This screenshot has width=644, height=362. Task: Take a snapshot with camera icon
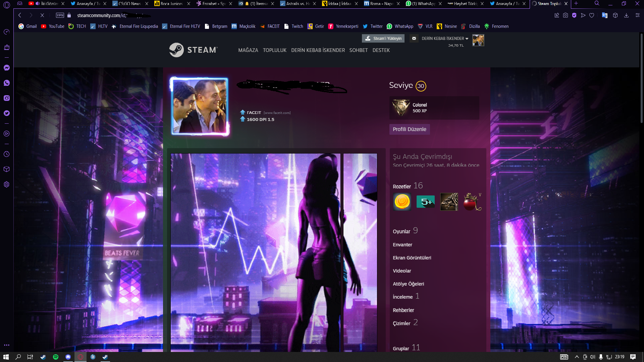pyautogui.click(x=566, y=15)
